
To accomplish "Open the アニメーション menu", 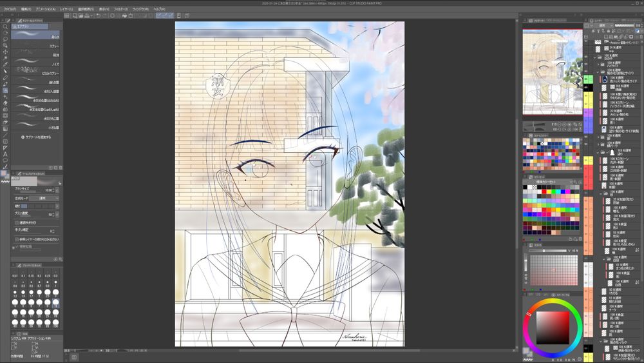I will [45, 8].
